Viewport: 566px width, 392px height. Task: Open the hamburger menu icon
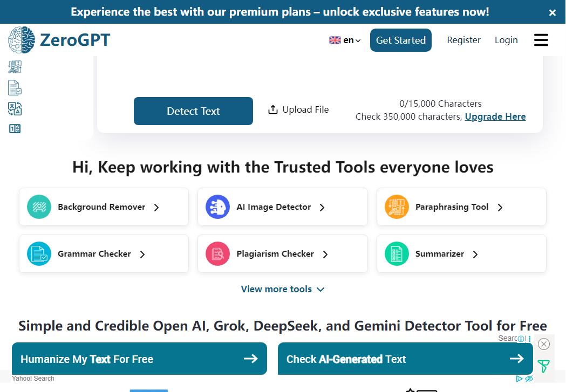[x=541, y=40]
